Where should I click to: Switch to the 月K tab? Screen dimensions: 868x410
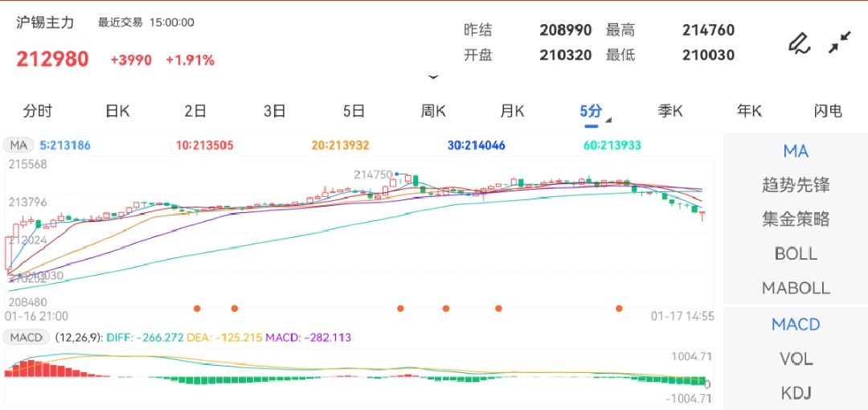(512, 111)
